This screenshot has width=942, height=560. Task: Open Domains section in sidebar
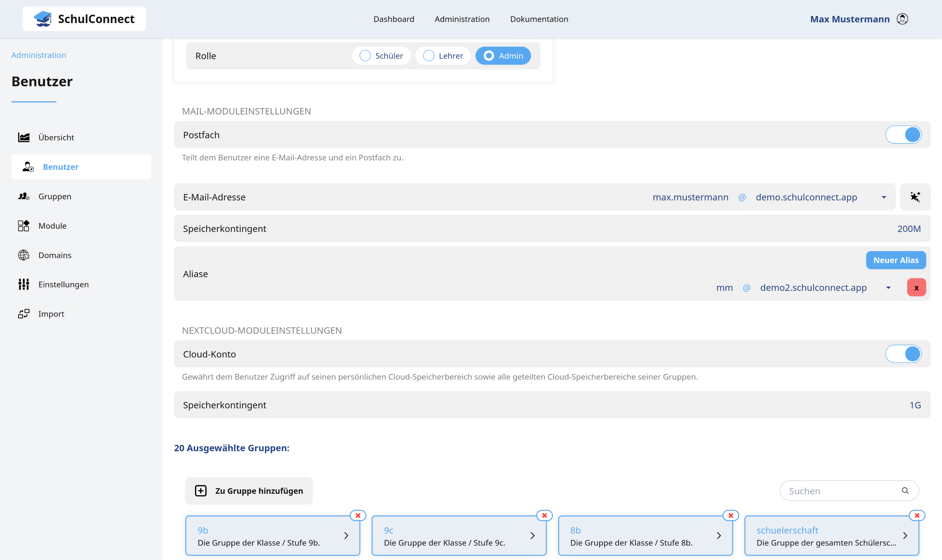pos(55,255)
